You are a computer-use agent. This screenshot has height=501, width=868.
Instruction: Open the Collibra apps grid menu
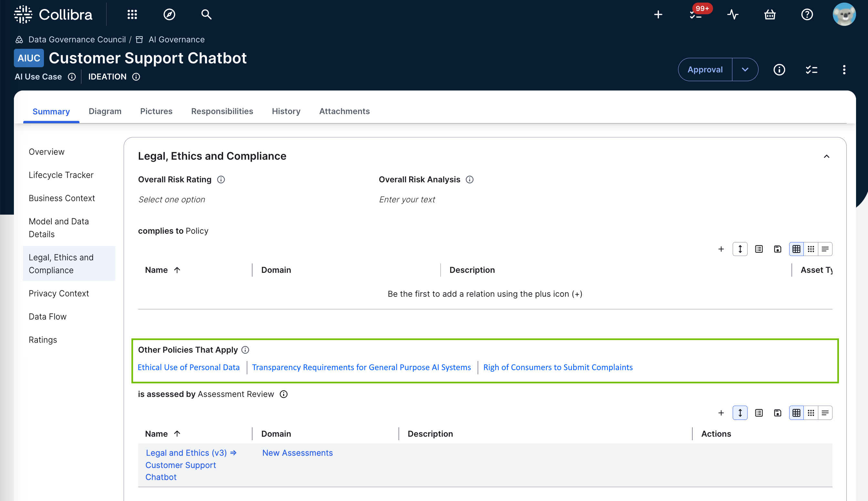132,15
